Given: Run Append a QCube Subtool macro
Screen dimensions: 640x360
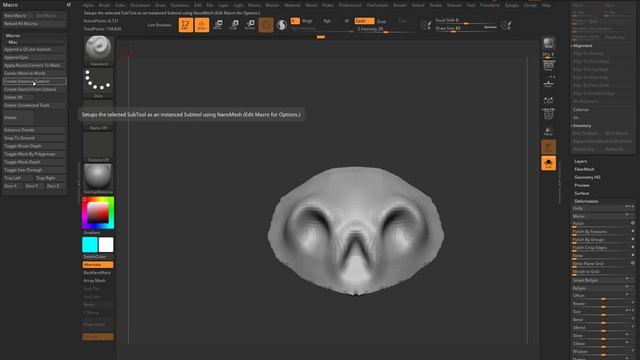Looking at the screenshot, I should pos(34,49).
